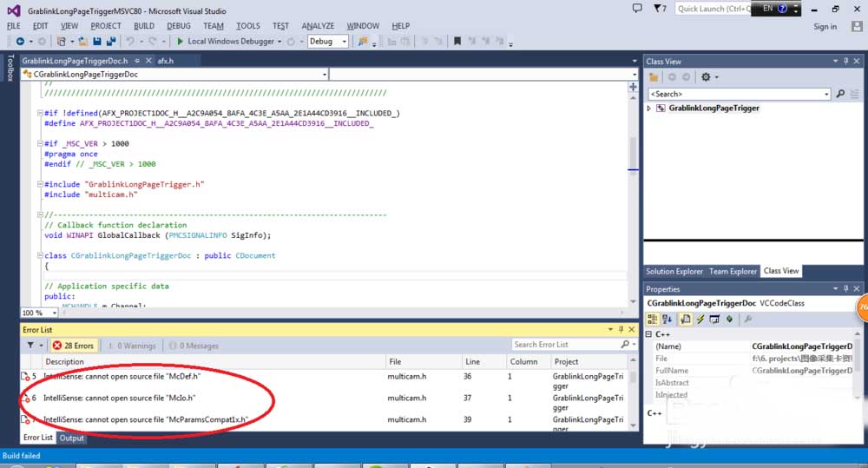
Task: Toggle the 0 Warnings filter
Action: click(x=132, y=346)
